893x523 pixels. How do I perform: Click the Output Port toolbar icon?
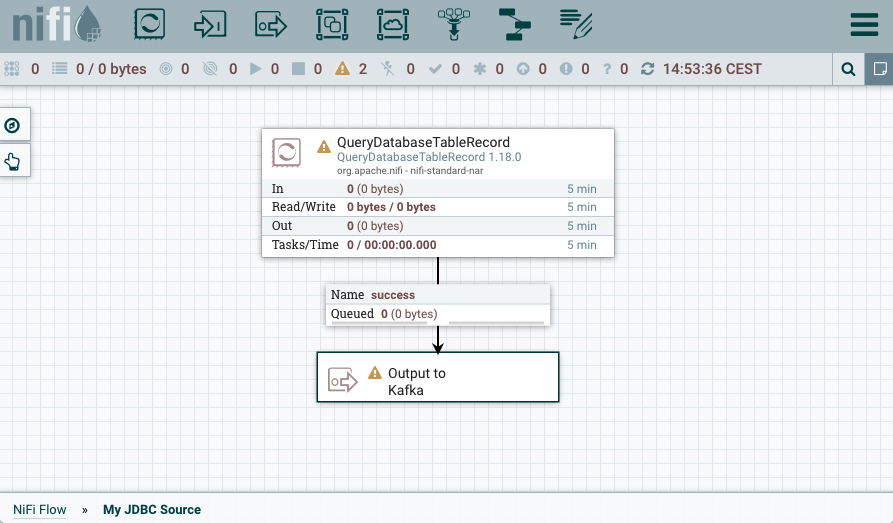pos(271,25)
